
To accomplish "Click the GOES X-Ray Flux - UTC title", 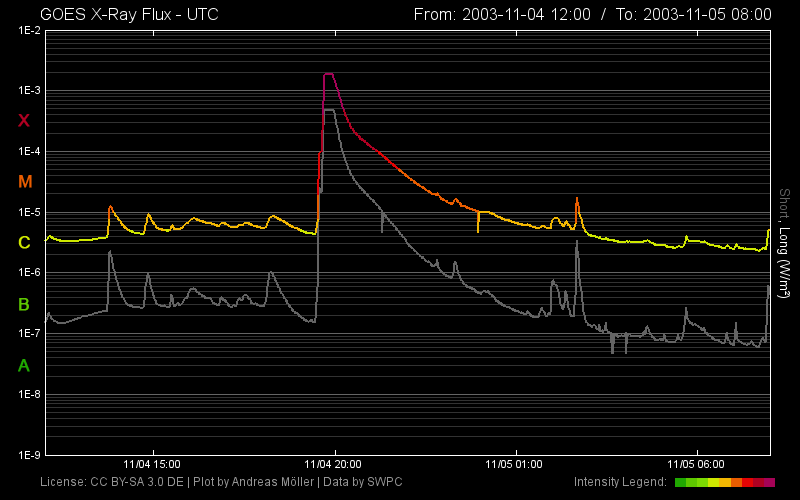I will tap(129, 14).
